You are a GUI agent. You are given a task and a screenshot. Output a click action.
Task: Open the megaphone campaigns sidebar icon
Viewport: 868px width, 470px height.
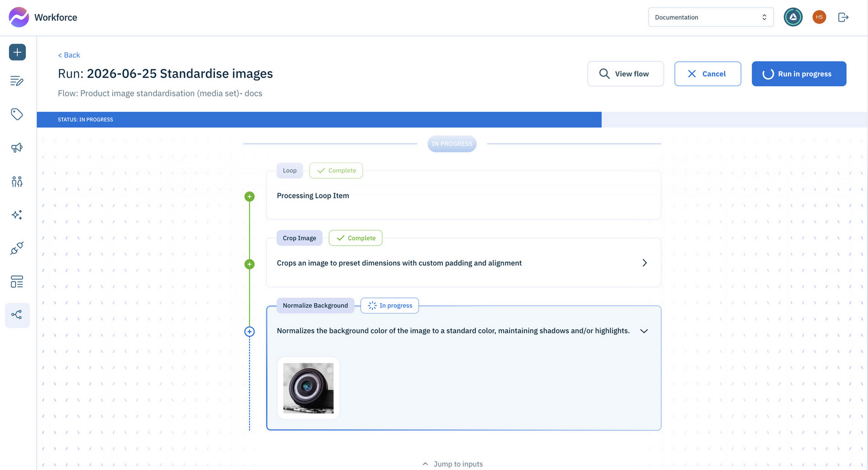pyautogui.click(x=17, y=148)
